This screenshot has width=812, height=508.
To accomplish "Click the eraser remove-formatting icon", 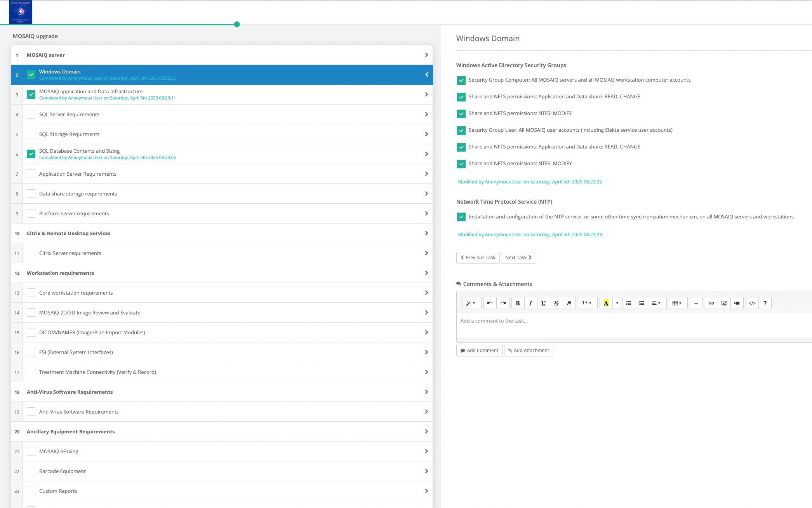I will tap(569, 303).
